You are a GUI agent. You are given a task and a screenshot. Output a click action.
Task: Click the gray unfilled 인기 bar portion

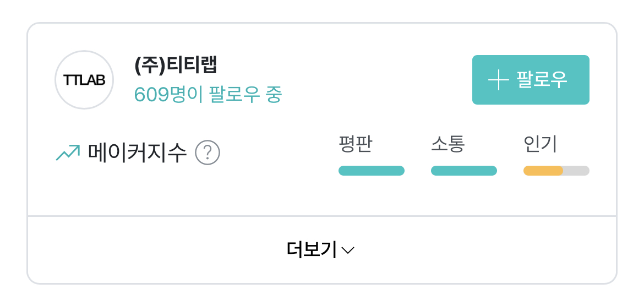pos(576,171)
